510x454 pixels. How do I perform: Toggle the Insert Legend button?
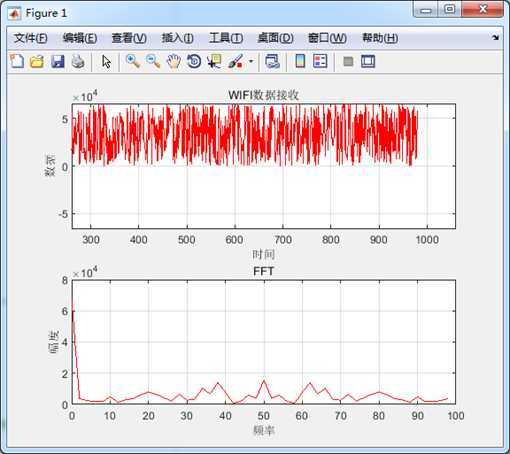click(320, 62)
